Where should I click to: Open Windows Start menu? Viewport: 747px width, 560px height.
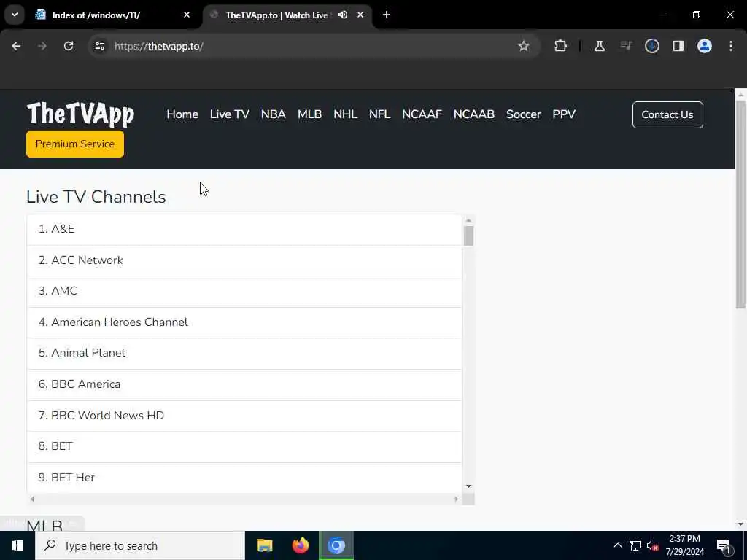[x=18, y=545]
